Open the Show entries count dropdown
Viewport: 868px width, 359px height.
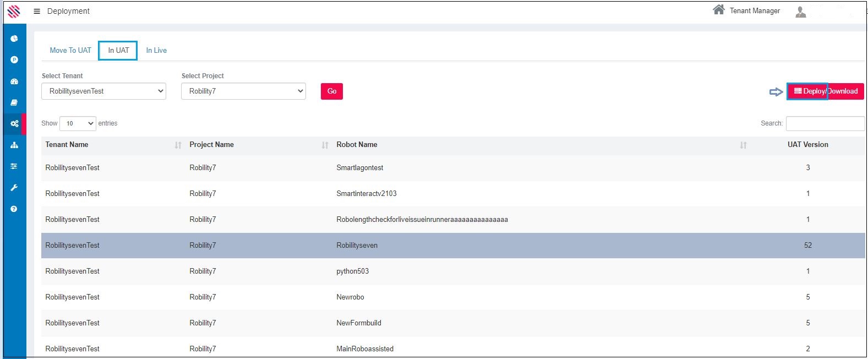78,123
